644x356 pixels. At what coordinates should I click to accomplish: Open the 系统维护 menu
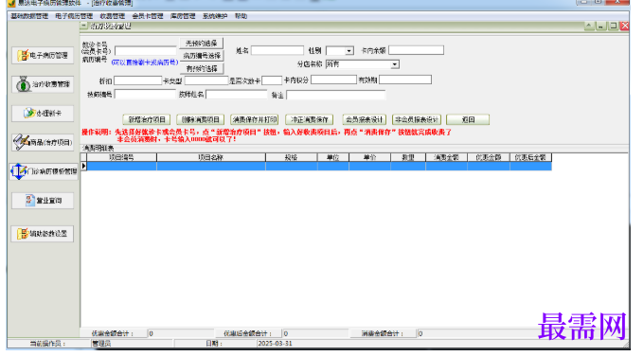[x=215, y=16]
